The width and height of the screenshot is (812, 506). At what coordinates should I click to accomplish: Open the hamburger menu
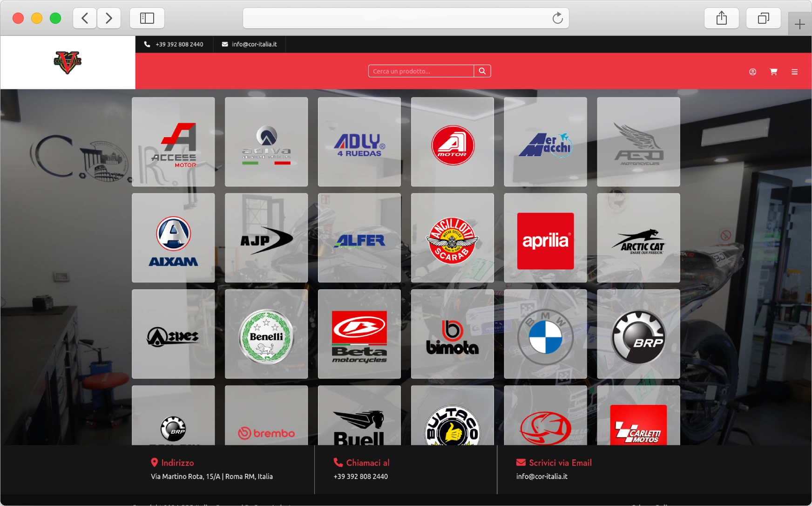pos(794,72)
